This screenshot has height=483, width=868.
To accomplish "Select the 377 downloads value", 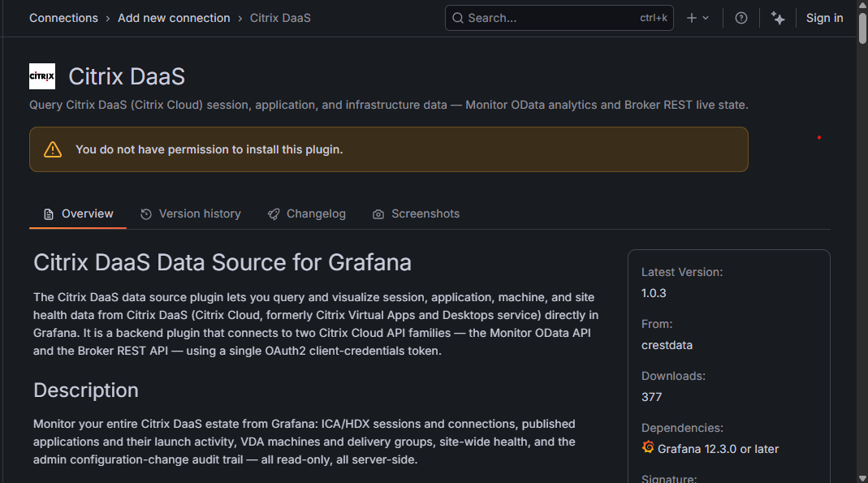I will [x=651, y=397].
